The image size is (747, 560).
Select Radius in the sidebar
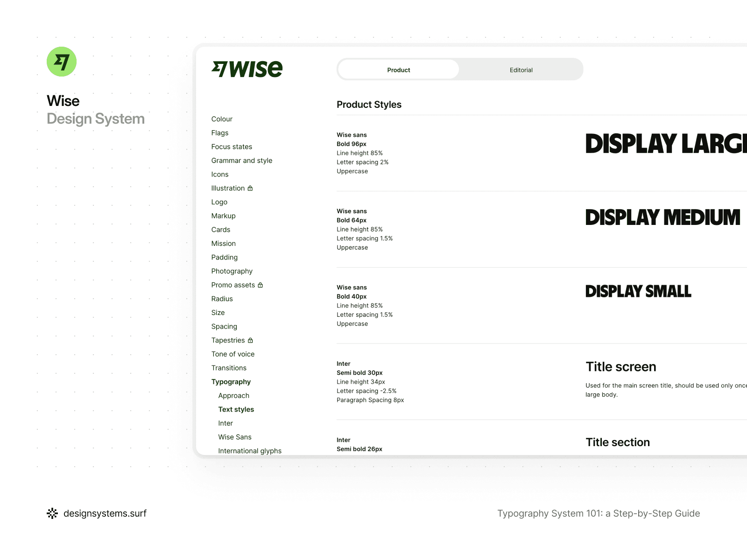click(222, 299)
